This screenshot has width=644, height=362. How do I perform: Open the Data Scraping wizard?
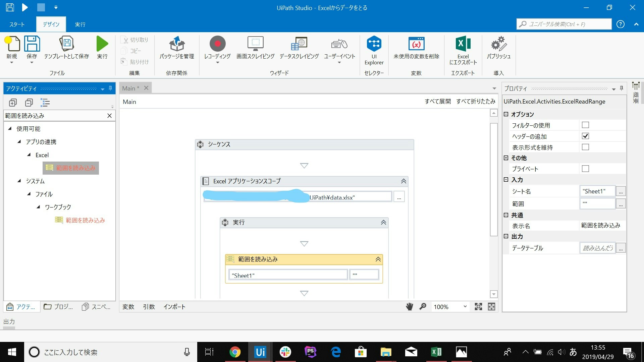tap(299, 44)
